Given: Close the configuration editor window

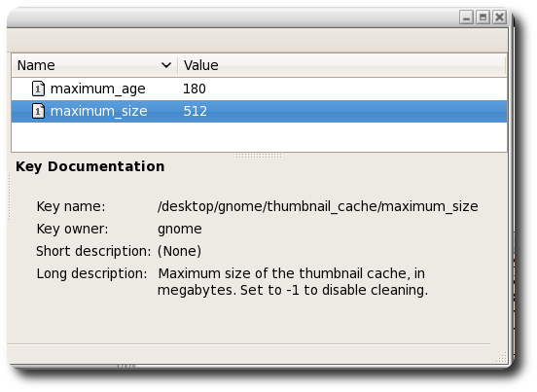Looking at the screenshot, I should [499, 17].
